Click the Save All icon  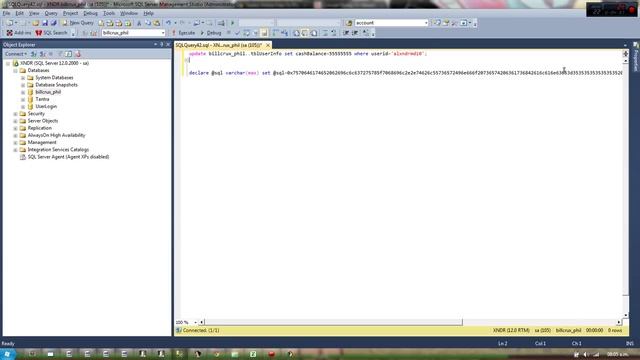tap(53, 23)
